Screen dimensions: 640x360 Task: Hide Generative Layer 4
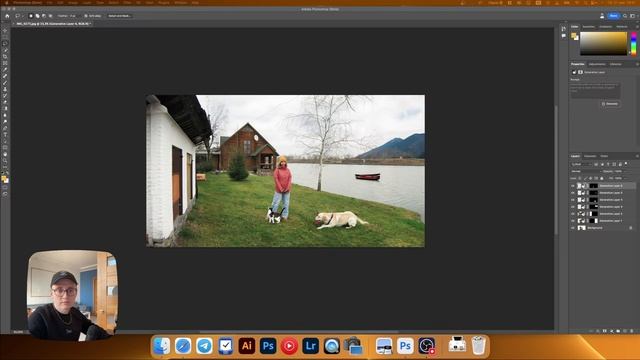point(573,200)
